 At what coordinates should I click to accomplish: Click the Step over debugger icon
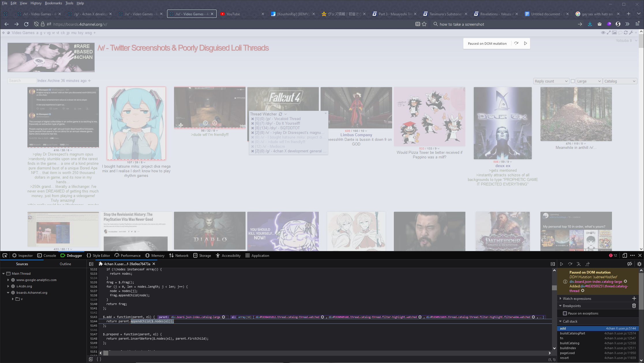click(570, 264)
